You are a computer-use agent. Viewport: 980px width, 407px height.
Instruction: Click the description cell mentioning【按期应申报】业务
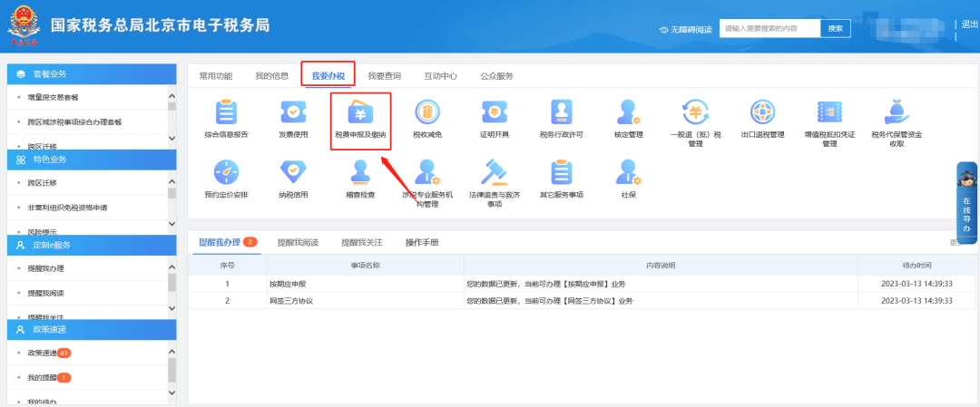pyautogui.click(x=661, y=284)
